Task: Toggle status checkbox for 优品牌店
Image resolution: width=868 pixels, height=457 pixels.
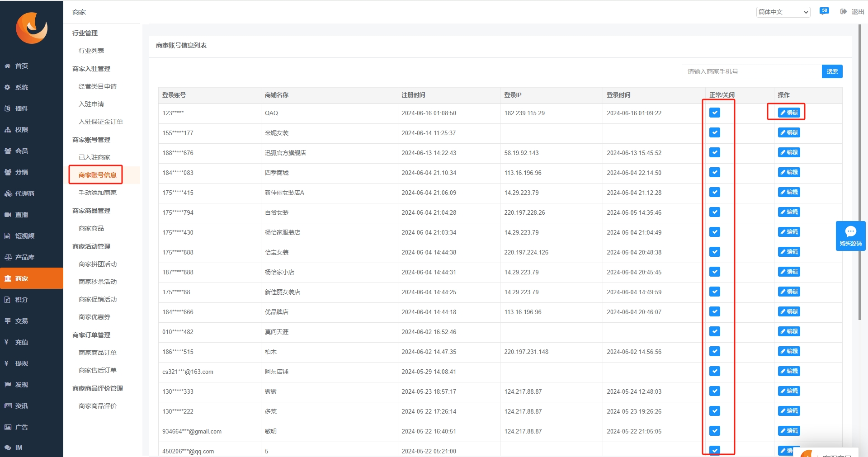Action: tap(715, 311)
